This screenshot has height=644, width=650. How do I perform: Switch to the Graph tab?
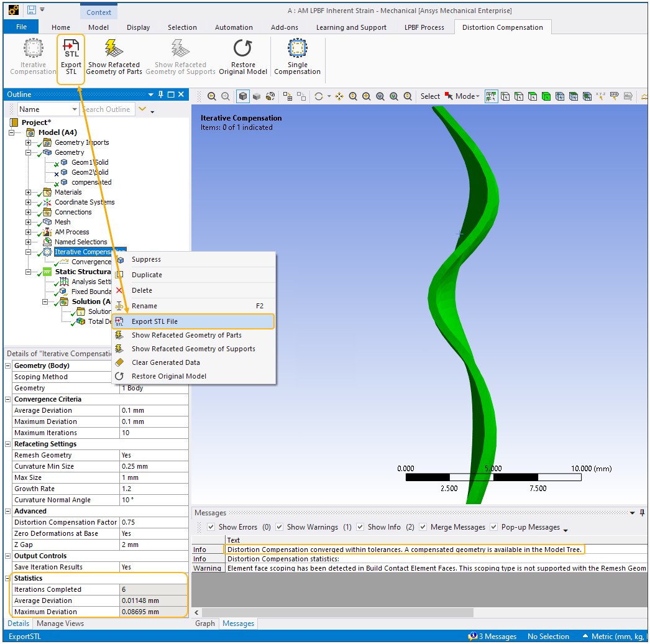click(205, 623)
